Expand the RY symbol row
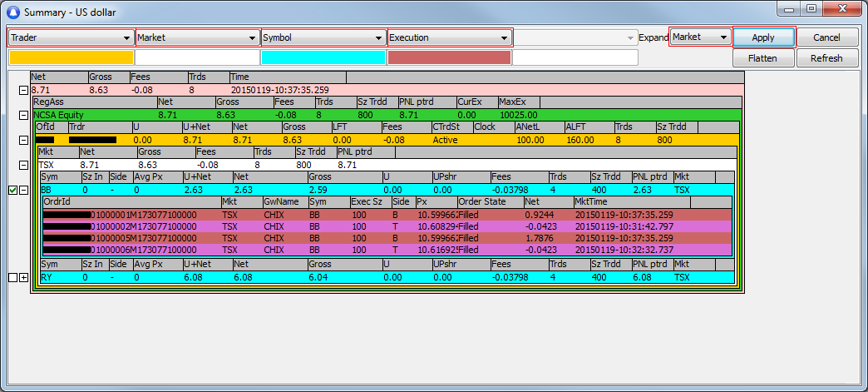The height and width of the screenshot is (392, 868). coord(24,277)
